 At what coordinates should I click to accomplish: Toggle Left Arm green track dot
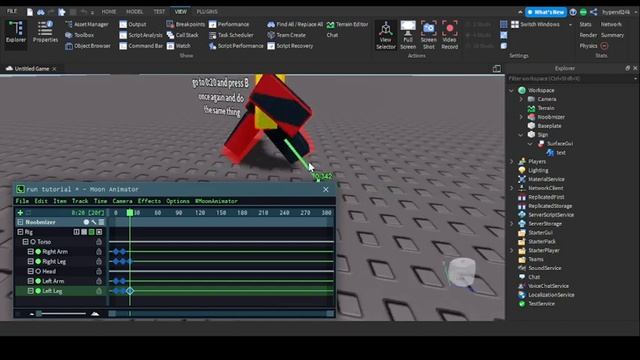(x=38, y=281)
